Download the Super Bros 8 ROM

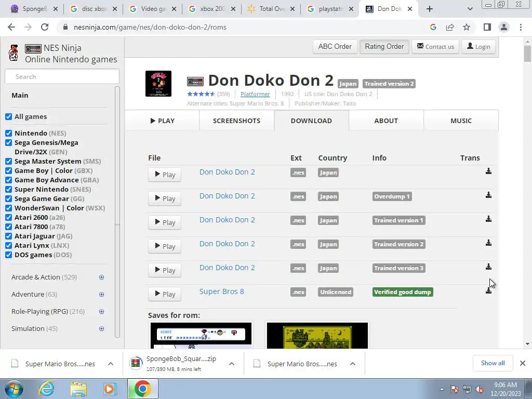click(488, 290)
